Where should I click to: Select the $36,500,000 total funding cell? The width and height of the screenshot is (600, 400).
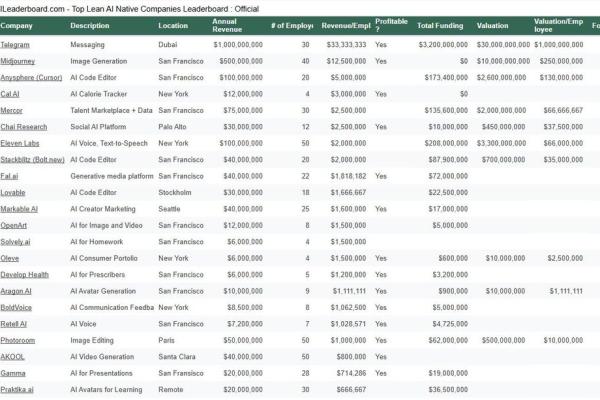click(x=448, y=390)
